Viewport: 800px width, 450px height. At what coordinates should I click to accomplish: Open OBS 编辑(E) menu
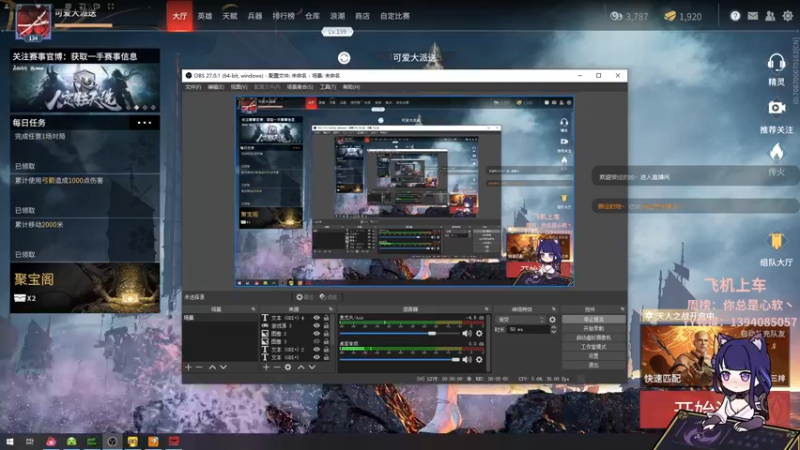click(x=215, y=87)
